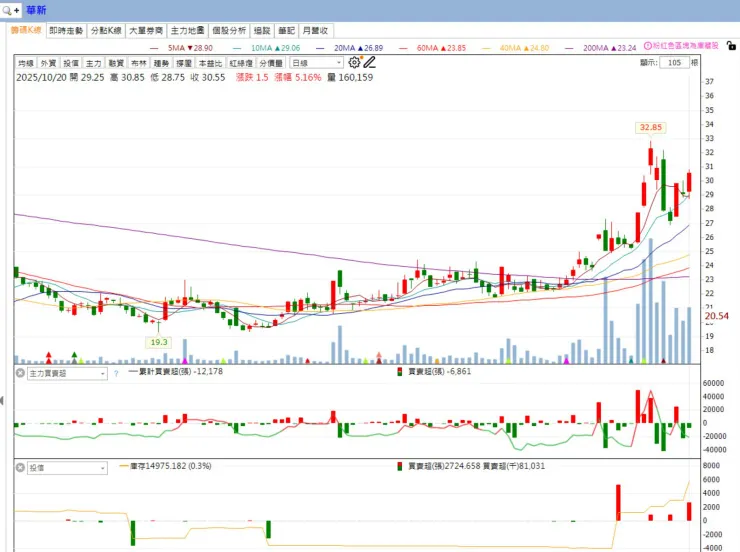Click the red 20.54 price marker
This screenshot has width=740, height=552.
[716, 316]
